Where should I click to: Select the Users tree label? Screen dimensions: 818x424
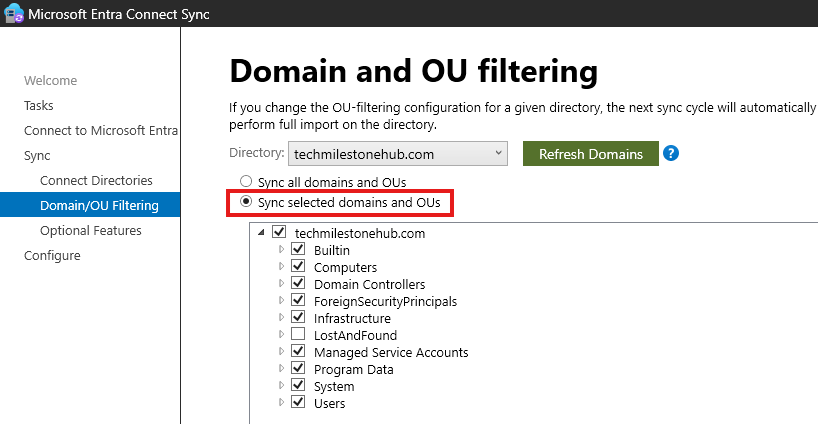[x=330, y=403]
